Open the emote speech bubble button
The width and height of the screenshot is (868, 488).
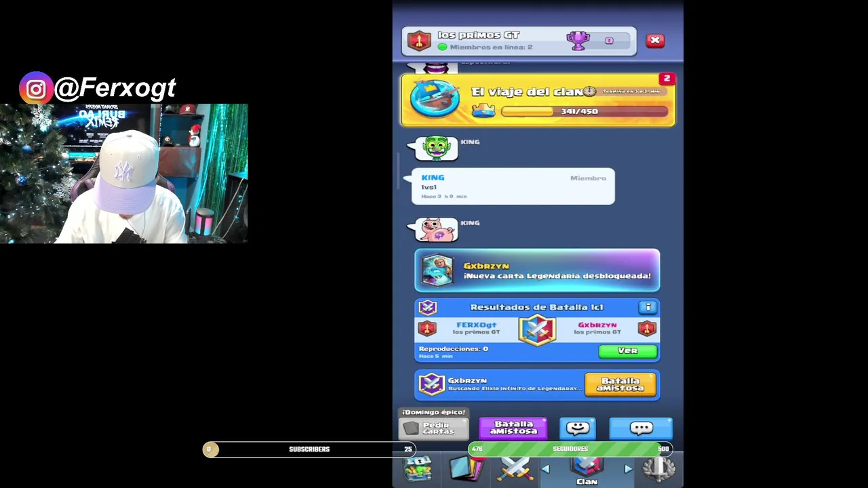pyautogui.click(x=578, y=428)
